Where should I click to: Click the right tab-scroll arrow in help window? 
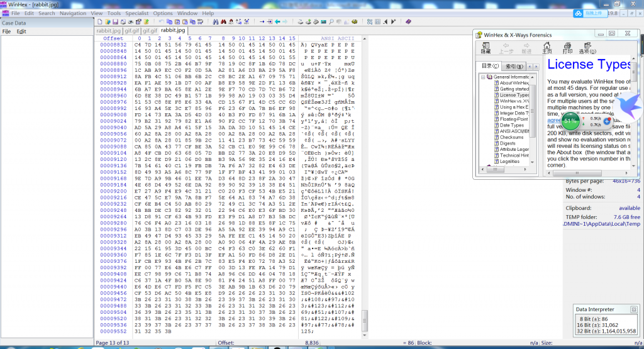pos(536,67)
